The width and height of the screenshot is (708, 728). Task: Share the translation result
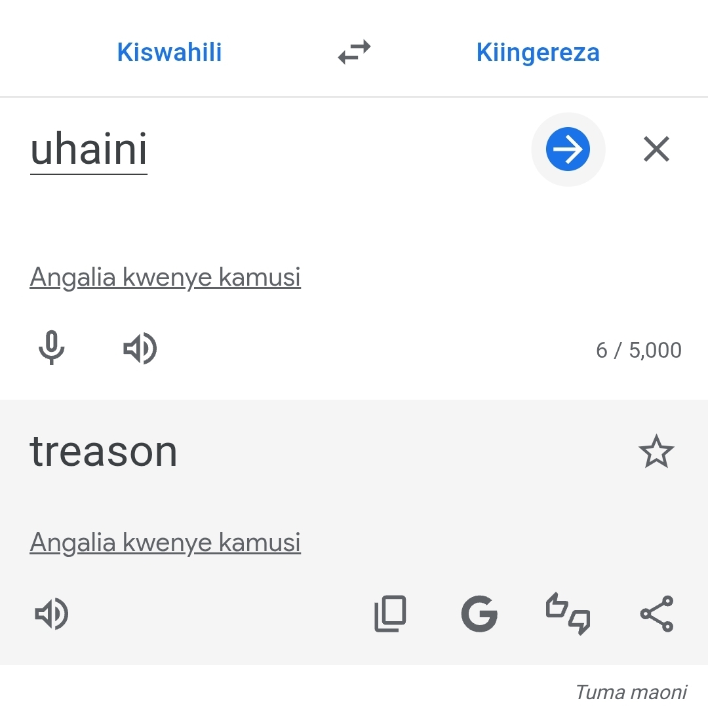[656, 614]
